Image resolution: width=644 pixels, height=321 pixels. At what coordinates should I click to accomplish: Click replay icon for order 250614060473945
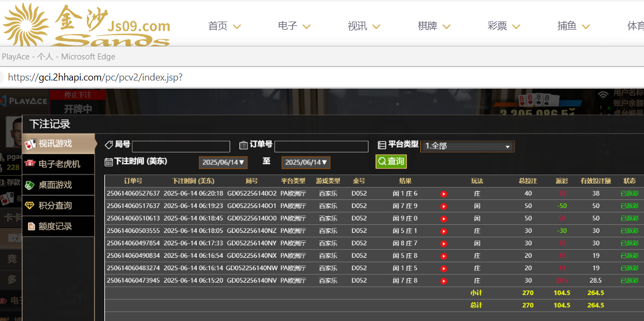[x=444, y=281]
